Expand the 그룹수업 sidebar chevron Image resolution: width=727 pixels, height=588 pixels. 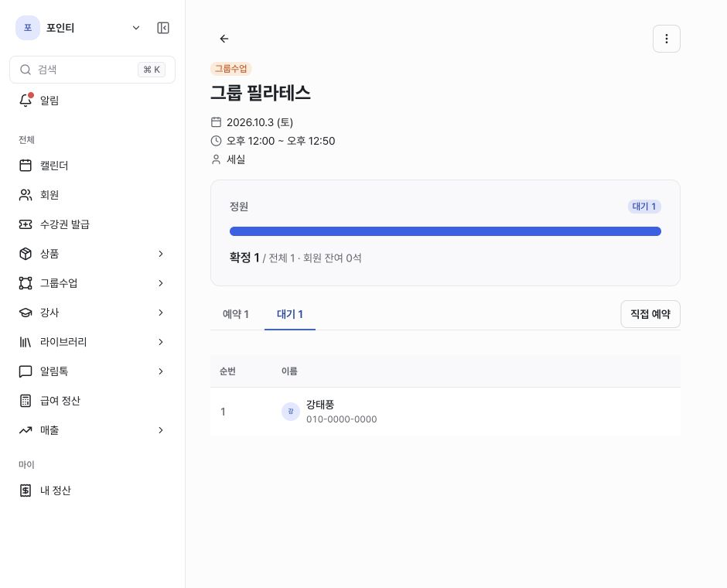[x=160, y=283]
